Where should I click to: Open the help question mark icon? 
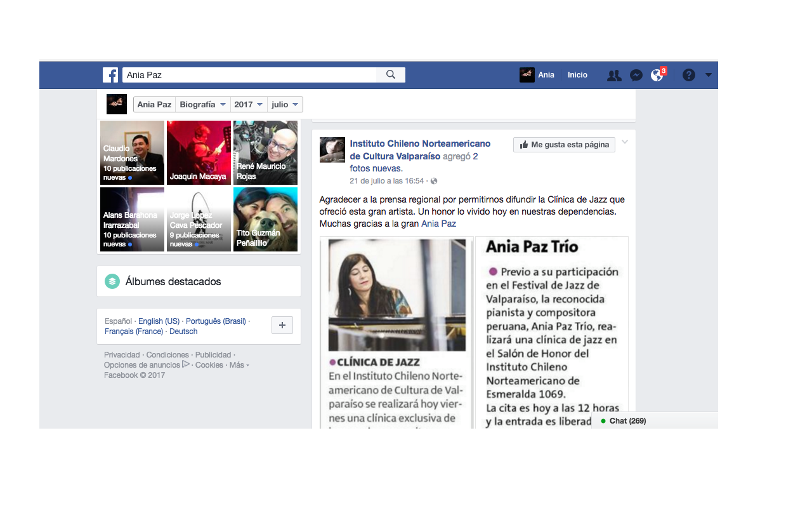pyautogui.click(x=689, y=75)
